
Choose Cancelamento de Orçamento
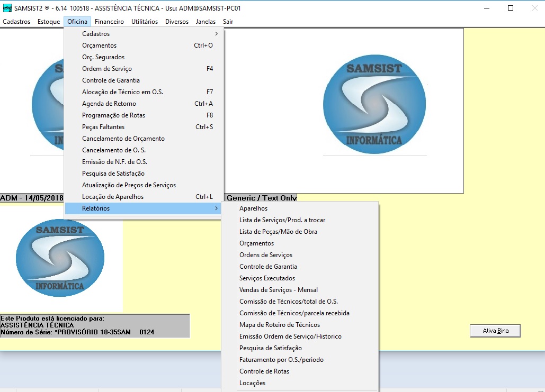pyautogui.click(x=143, y=139)
